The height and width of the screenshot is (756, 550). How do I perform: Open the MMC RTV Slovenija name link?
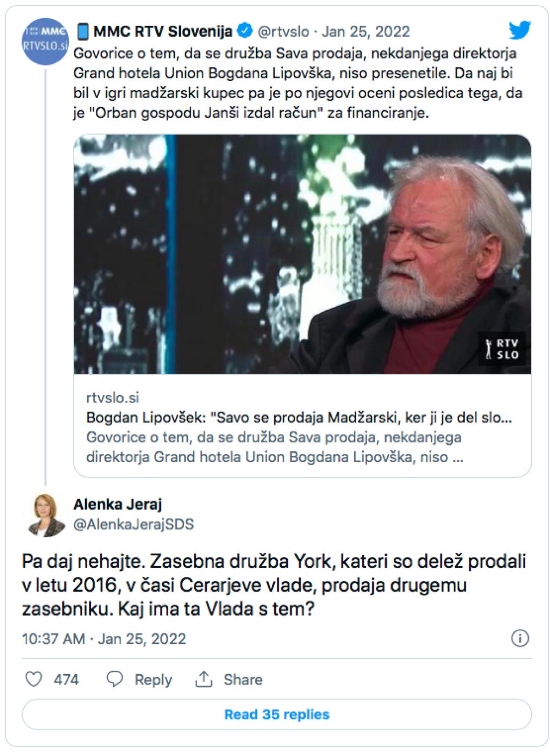tap(163, 31)
